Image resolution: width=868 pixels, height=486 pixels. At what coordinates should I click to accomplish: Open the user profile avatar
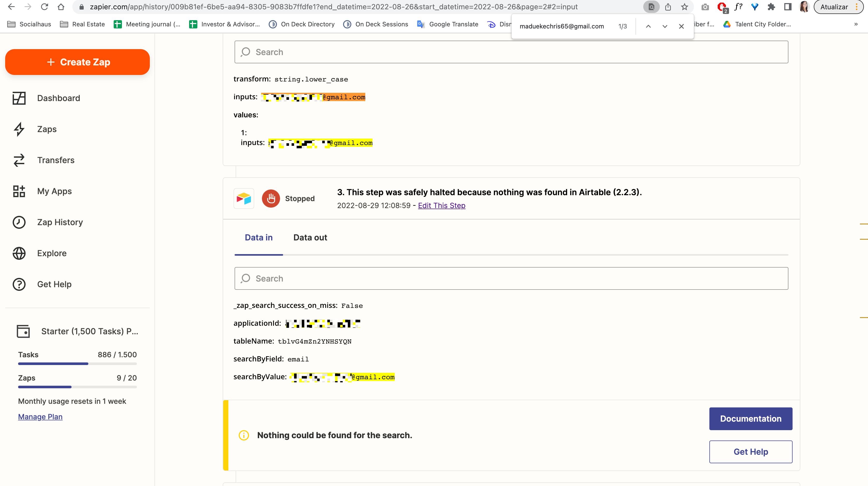[x=804, y=7]
